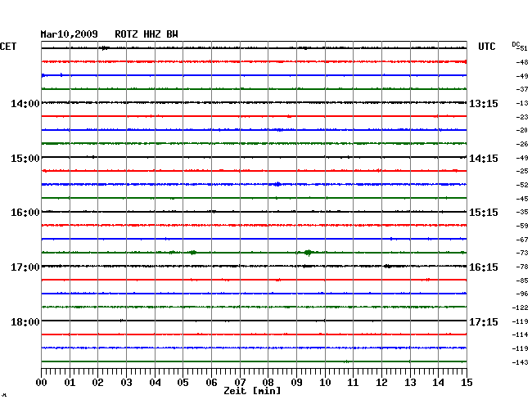The width and height of the screenshot is (532, 404).
Task: Select the 05 minute axis label
Action: pyautogui.click(x=183, y=382)
